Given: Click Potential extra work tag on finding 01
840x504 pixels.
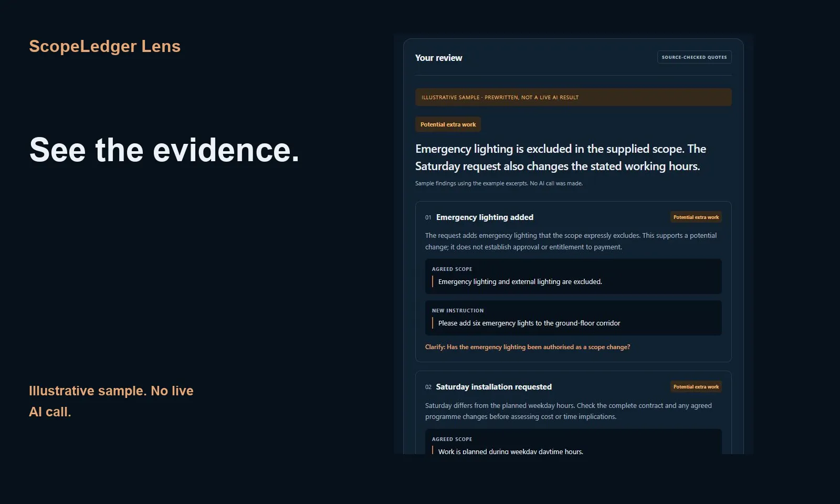Looking at the screenshot, I should point(696,217).
